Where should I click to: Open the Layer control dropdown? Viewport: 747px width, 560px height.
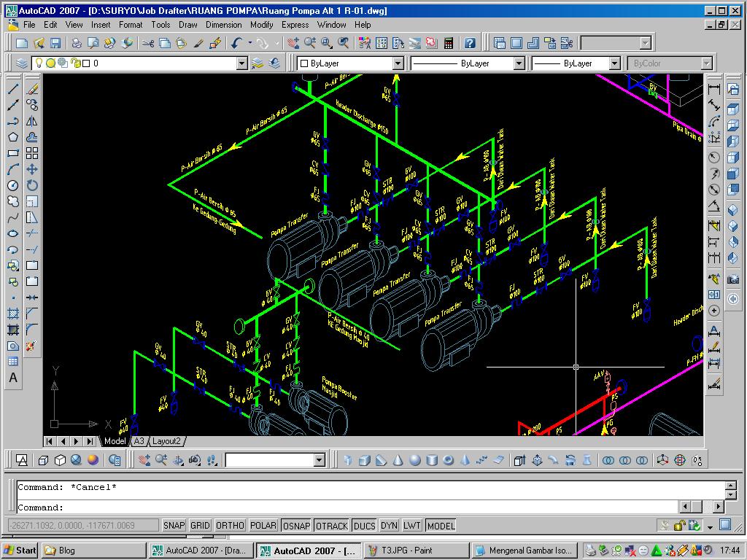(241, 63)
